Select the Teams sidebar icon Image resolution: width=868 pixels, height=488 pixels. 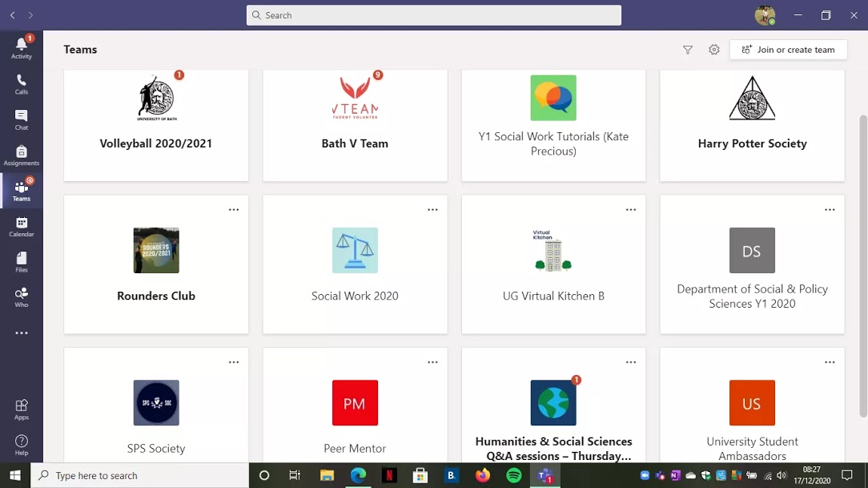tap(21, 191)
